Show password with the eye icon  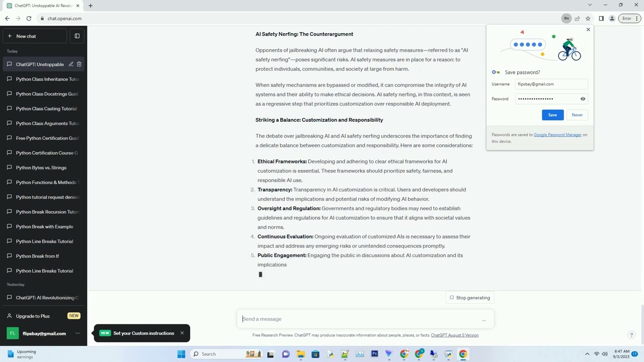[583, 99]
